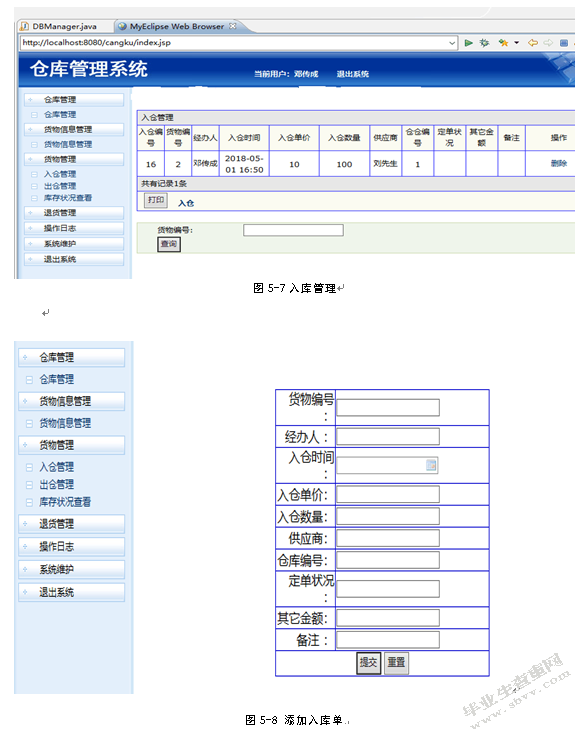
Task: Click the 提交 submit button
Action: [368, 663]
